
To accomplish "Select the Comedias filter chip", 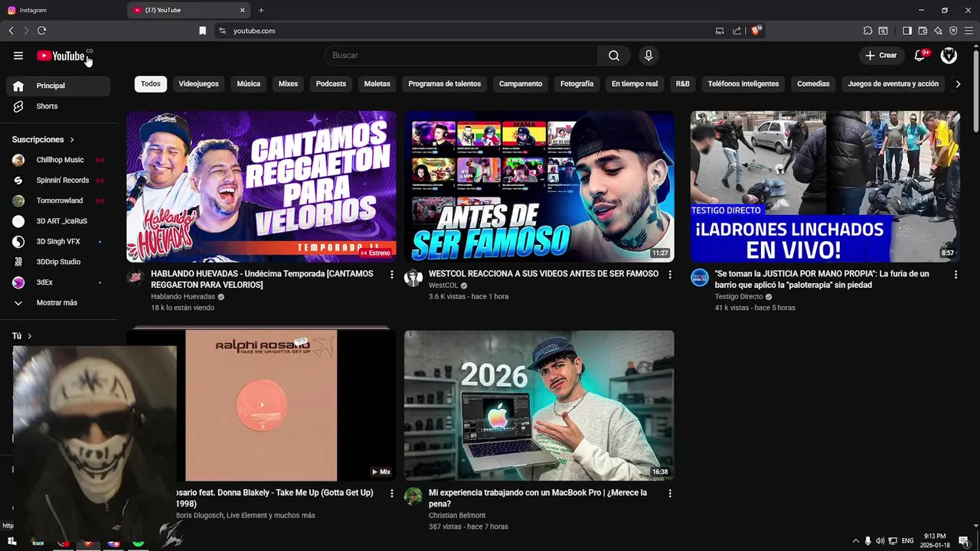I will tap(813, 84).
